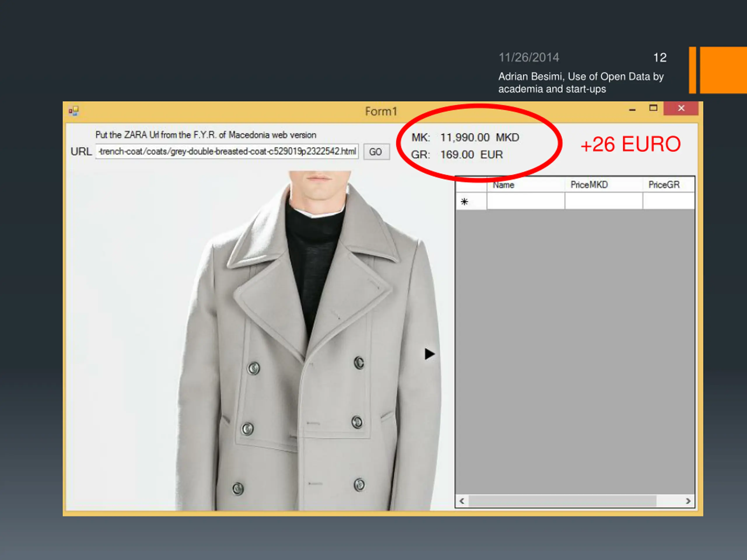Click the empty PriceGR cell in the new row

tap(668, 201)
